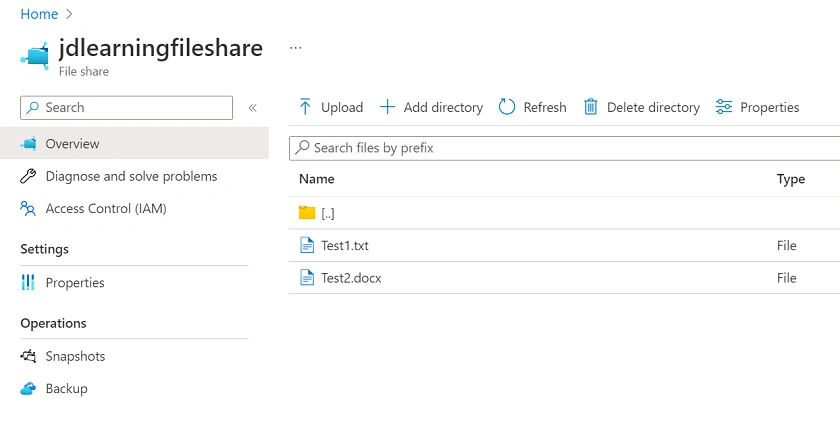
Task: Click the trash can Delete icon
Action: point(590,107)
